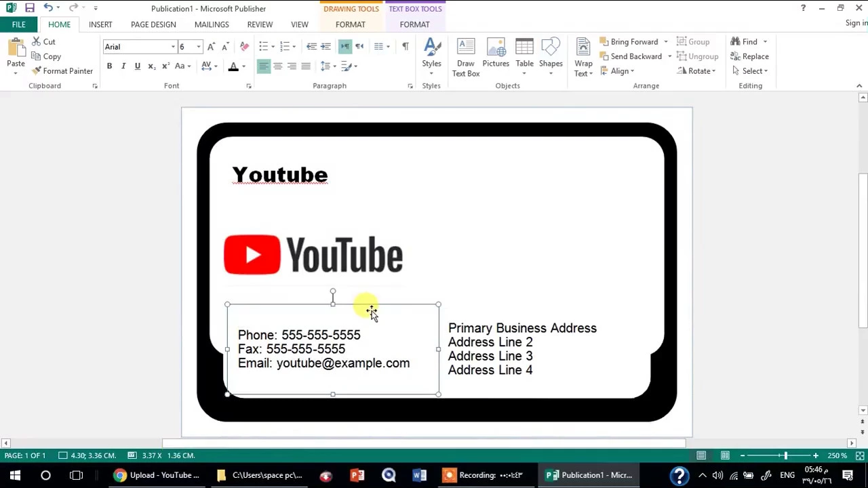Switch to the MAILINGS tab
The width and height of the screenshot is (868, 488).
(x=212, y=24)
